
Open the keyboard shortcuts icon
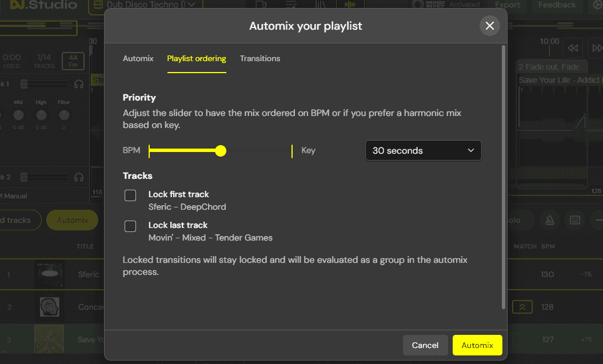(x=575, y=220)
